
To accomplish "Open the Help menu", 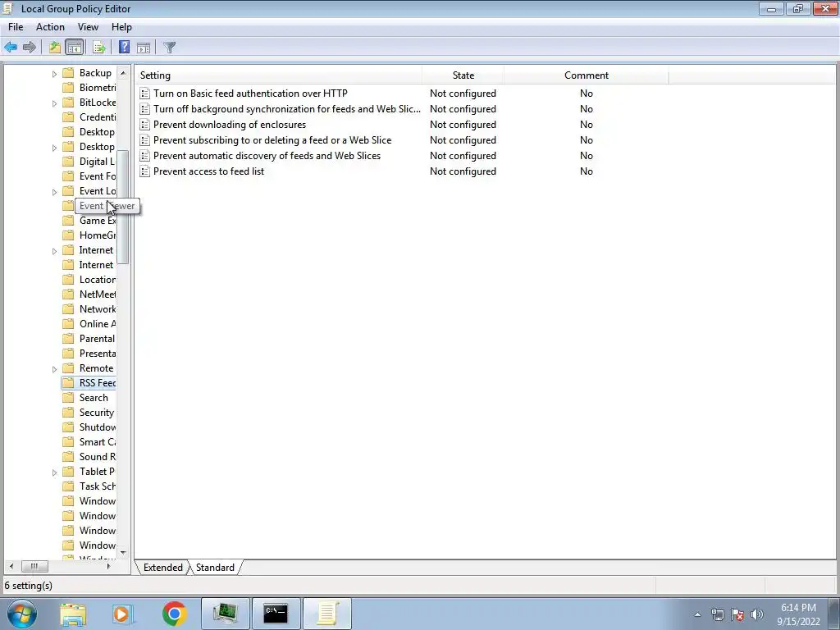I will pyautogui.click(x=121, y=27).
